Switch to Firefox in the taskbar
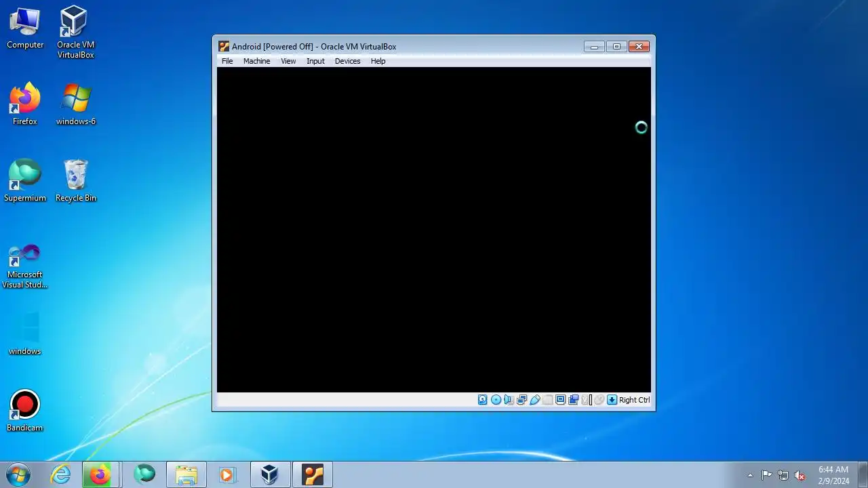This screenshot has width=868, height=488. [100, 474]
